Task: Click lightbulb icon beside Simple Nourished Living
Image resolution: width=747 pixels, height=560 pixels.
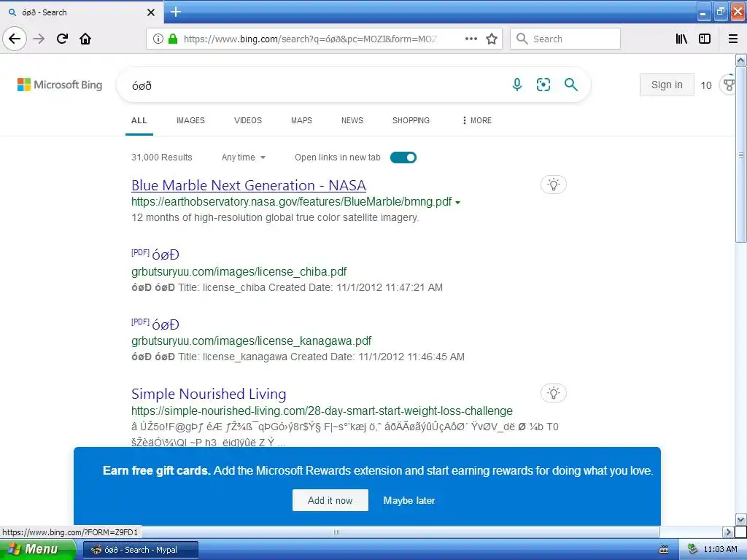Action: click(x=554, y=393)
